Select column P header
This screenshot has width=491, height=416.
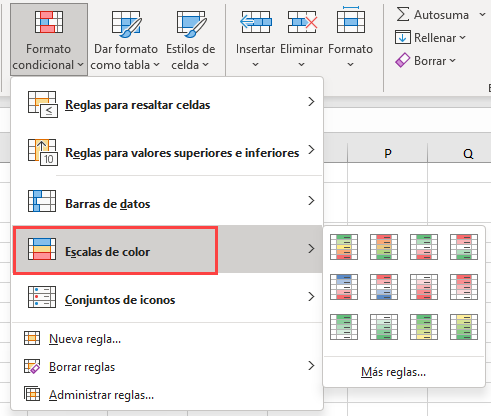[387, 153]
